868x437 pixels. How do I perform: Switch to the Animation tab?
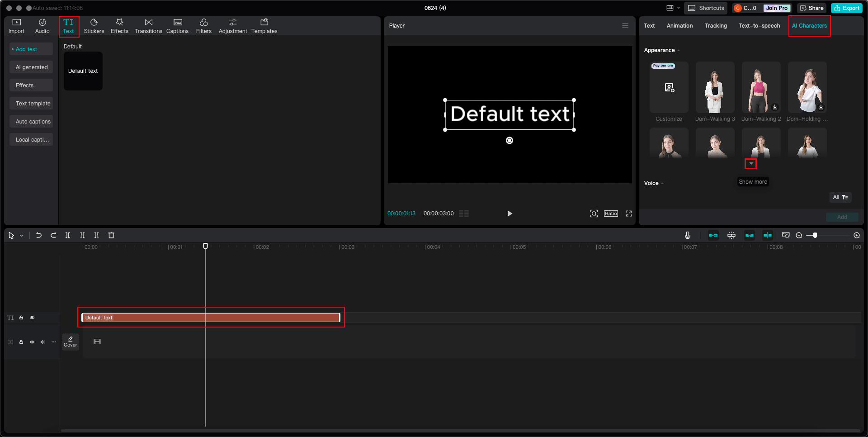[x=679, y=26]
